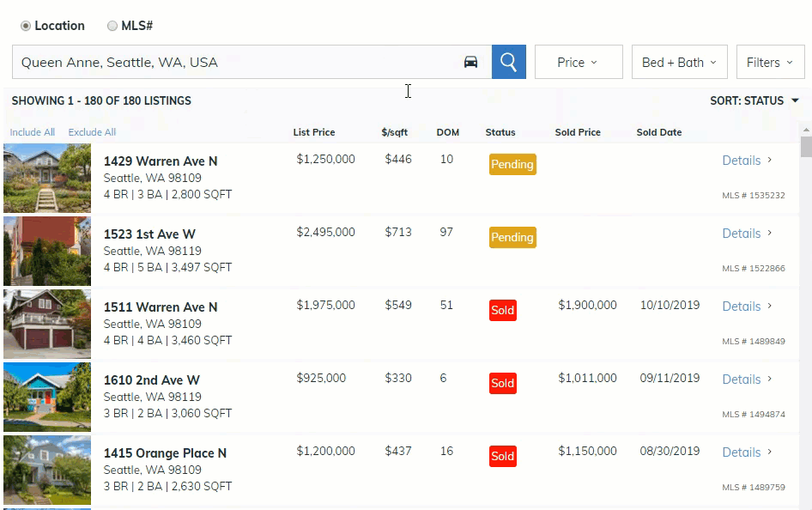Open the 1610 2nd Ave W house photo
812x510 pixels.
coord(47,397)
